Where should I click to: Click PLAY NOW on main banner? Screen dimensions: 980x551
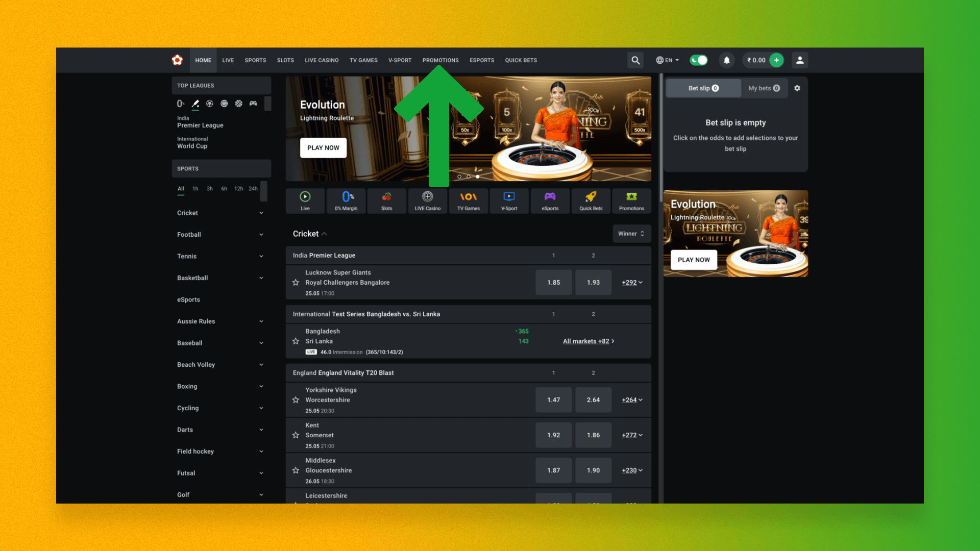323,148
